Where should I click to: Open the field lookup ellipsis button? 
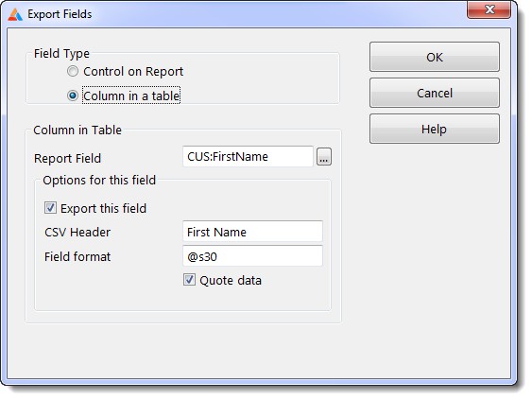tap(324, 157)
